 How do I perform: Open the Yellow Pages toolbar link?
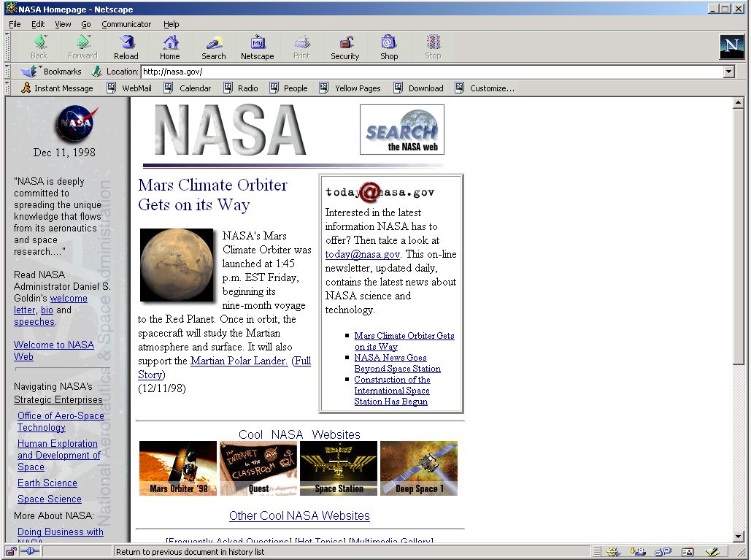point(350,88)
